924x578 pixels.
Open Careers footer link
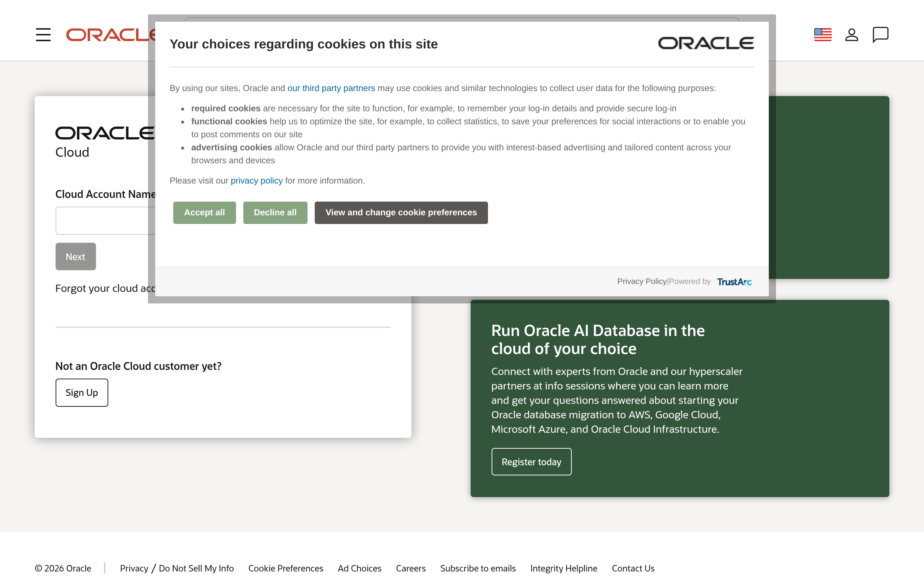[410, 569]
